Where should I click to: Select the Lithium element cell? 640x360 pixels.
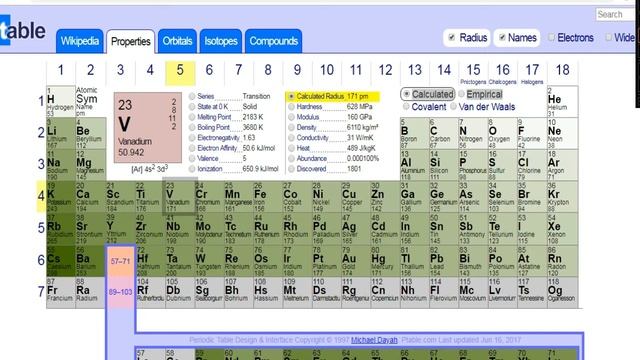coord(60,133)
